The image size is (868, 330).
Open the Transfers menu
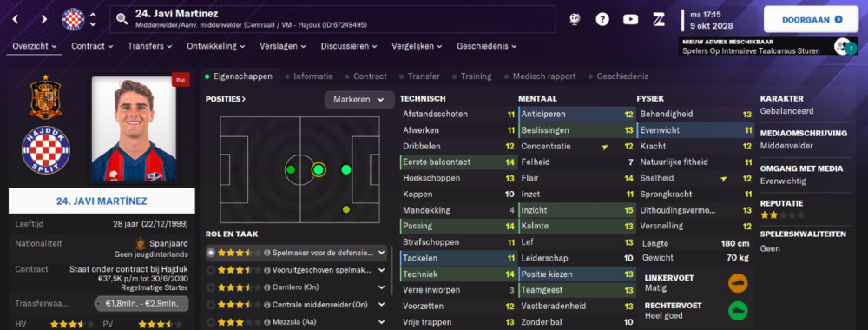[151, 46]
